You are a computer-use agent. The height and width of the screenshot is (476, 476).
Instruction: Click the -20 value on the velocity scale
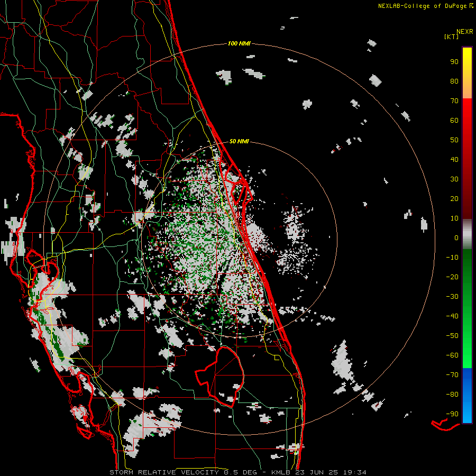[x=452, y=277]
